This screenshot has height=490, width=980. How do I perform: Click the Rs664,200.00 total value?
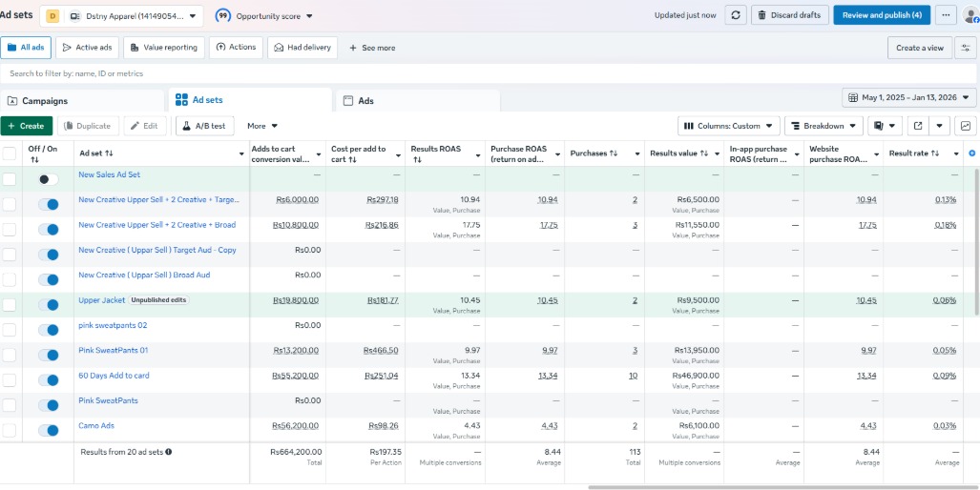click(296, 451)
